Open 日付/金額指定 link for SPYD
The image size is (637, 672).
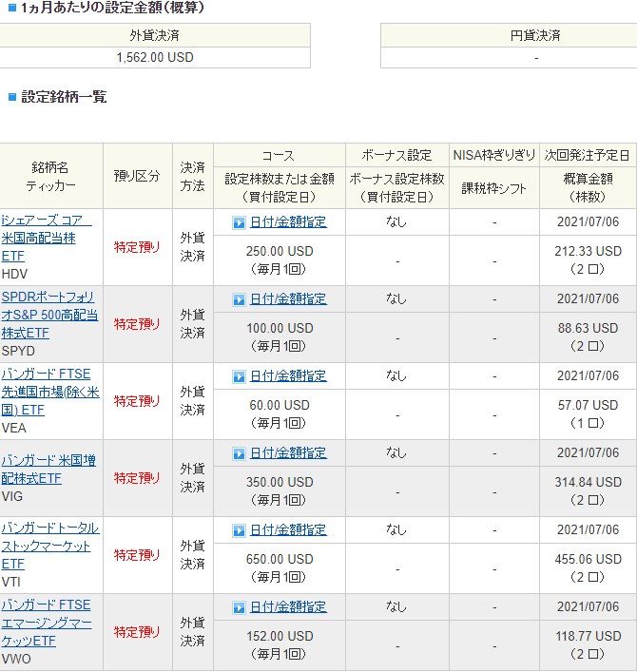click(288, 298)
